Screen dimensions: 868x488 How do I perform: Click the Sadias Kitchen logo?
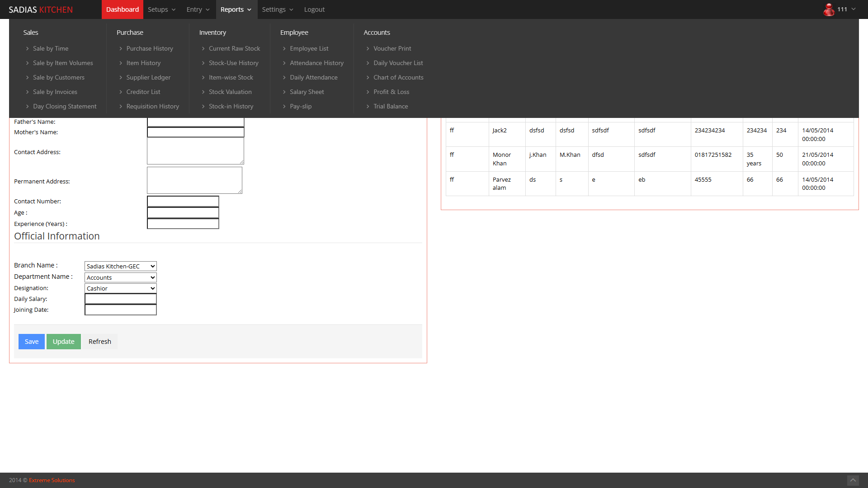[41, 9]
